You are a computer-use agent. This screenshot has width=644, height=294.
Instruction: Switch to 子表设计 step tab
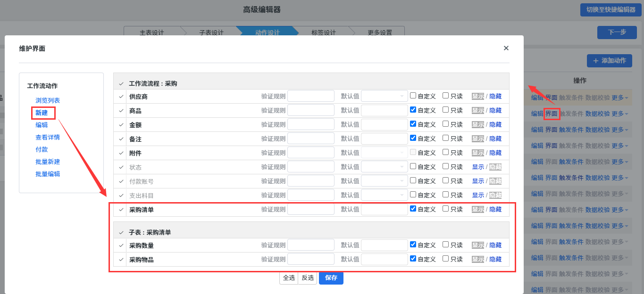coord(211,33)
